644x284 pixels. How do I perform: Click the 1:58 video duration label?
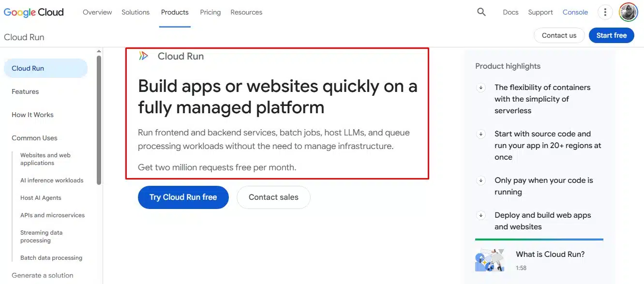(x=521, y=268)
